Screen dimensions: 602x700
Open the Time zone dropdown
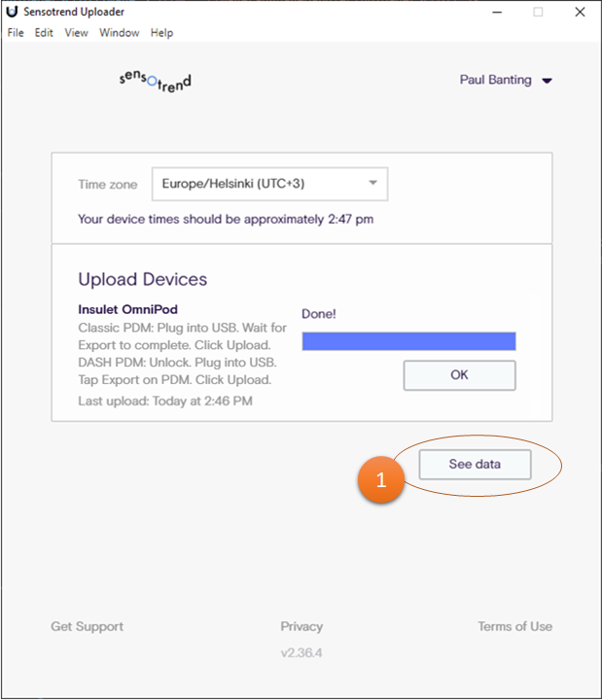[256, 184]
